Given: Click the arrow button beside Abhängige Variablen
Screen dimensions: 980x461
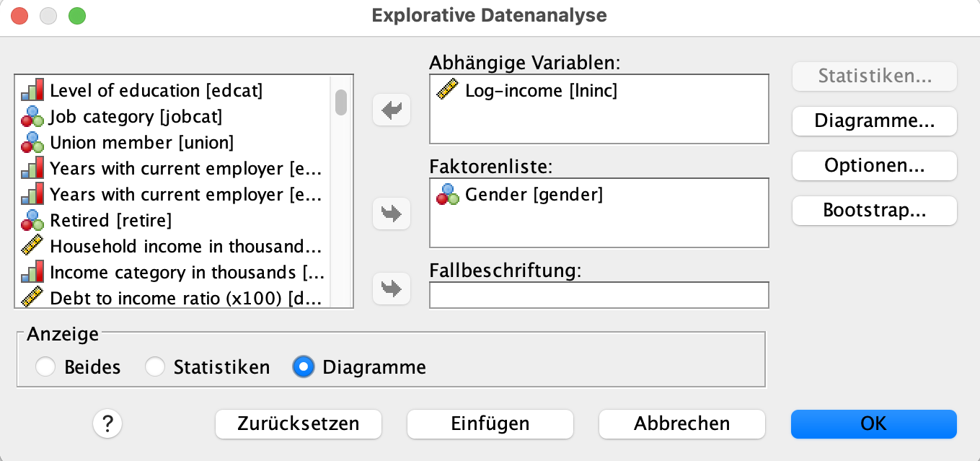Looking at the screenshot, I should (392, 110).
